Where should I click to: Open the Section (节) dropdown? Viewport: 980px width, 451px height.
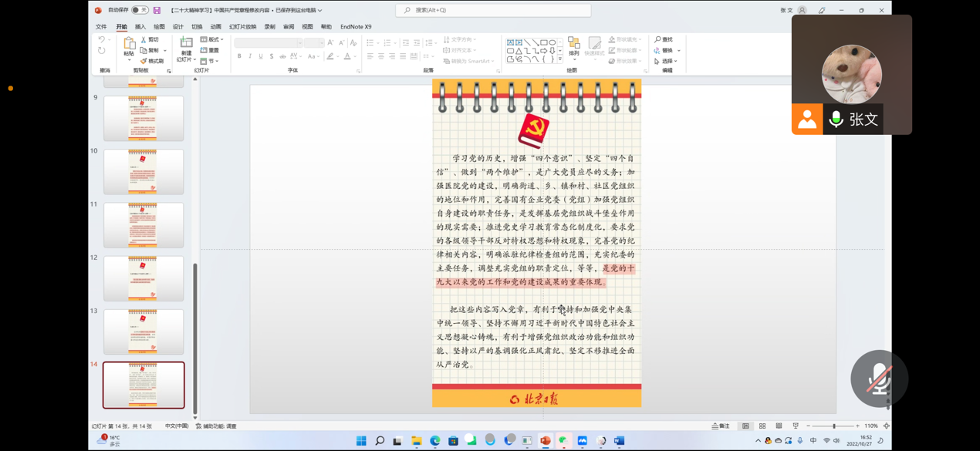click(208, 61)
